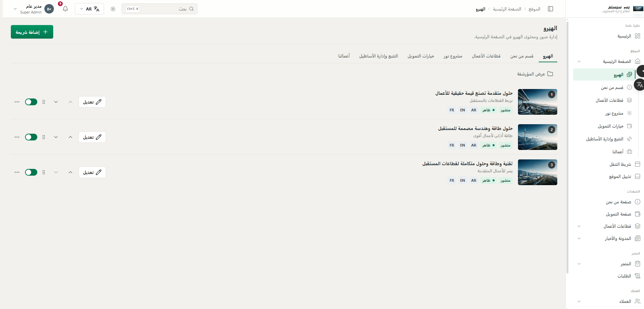Click the drag handle of slide 2

click(44, 137)
